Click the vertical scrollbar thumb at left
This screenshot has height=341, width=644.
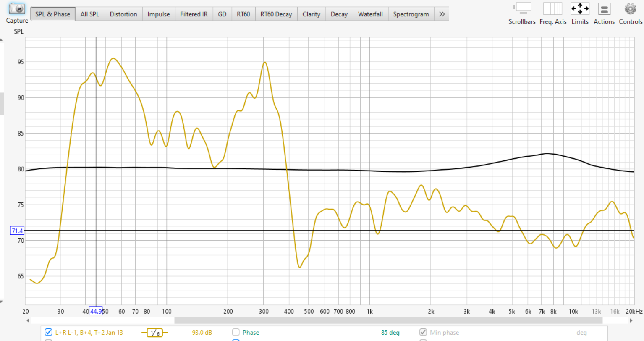[x=2, y=104]
